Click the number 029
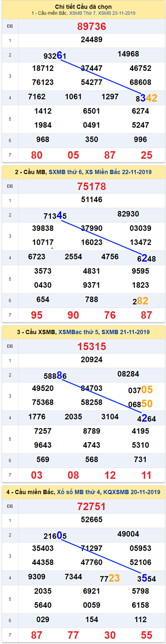166x644 pixels. [x=43, y=619]
